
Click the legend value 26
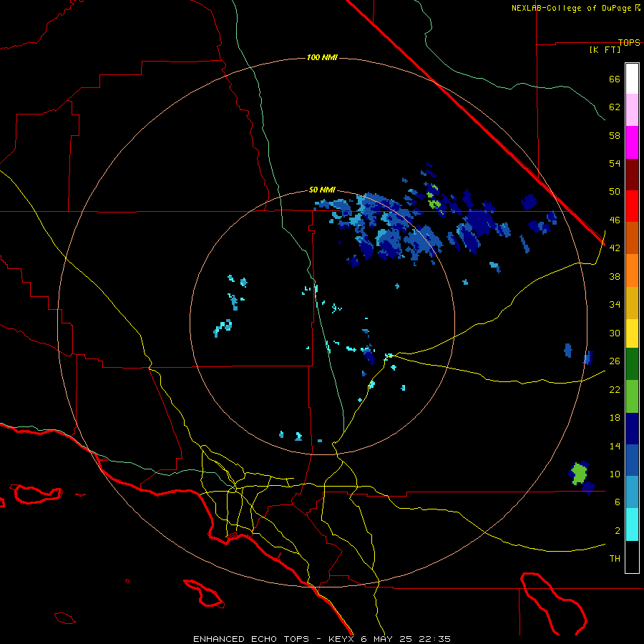coord(615,361)
